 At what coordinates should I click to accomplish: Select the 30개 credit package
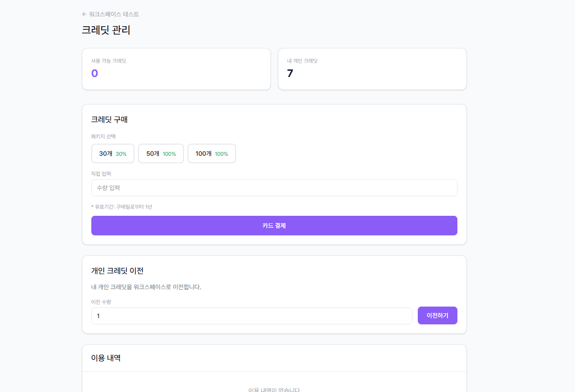click(113, 153)
